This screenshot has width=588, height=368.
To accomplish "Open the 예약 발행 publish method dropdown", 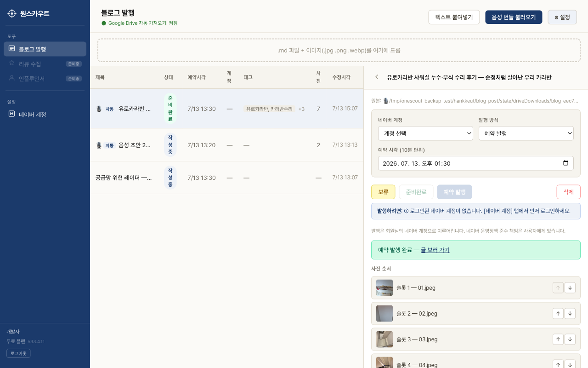I will [x=526, y=133].
